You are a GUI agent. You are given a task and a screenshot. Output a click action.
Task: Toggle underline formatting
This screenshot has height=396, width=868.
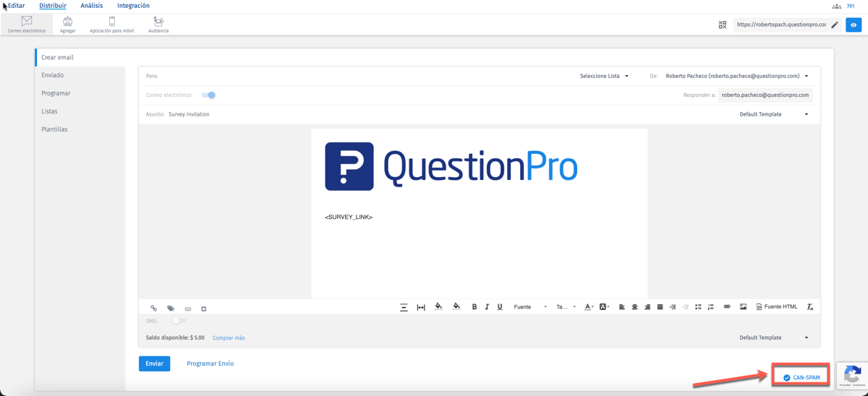point(500,307)
